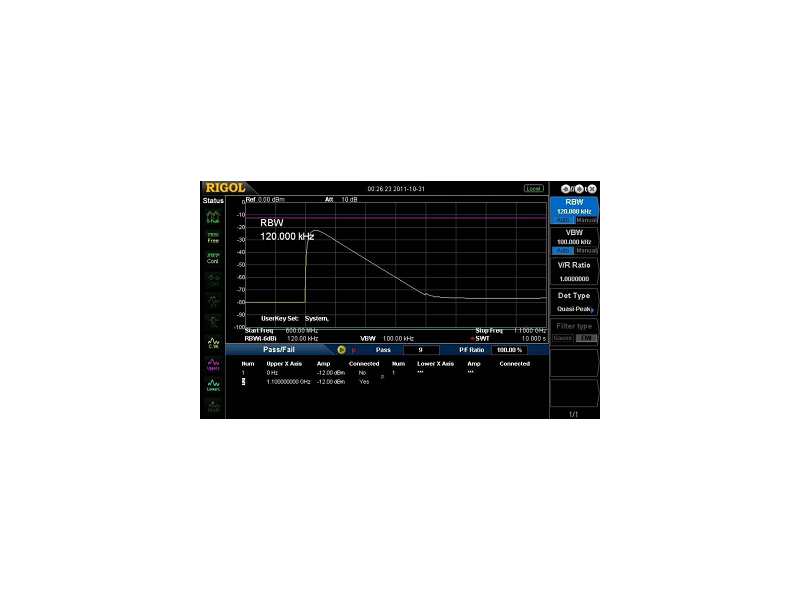Select the RBW softkey menu item
800x600 pixels.
[x=574, y=205]
